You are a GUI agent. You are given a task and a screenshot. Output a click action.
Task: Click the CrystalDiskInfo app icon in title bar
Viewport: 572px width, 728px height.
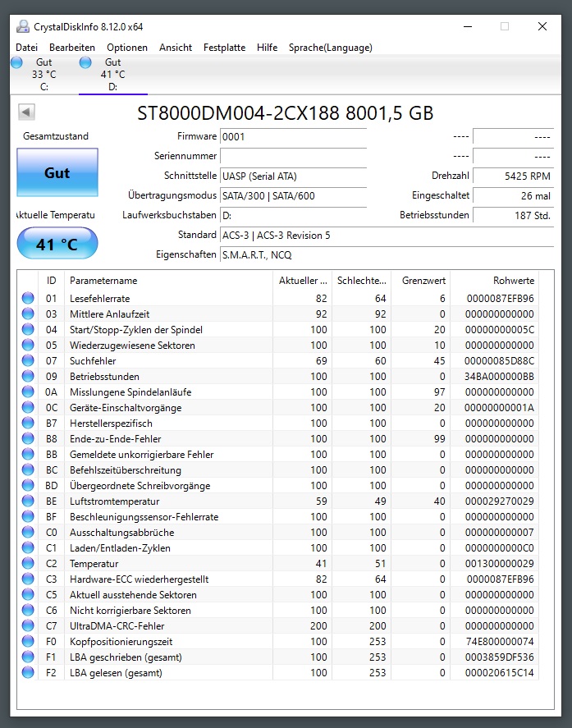click(22, 26)
